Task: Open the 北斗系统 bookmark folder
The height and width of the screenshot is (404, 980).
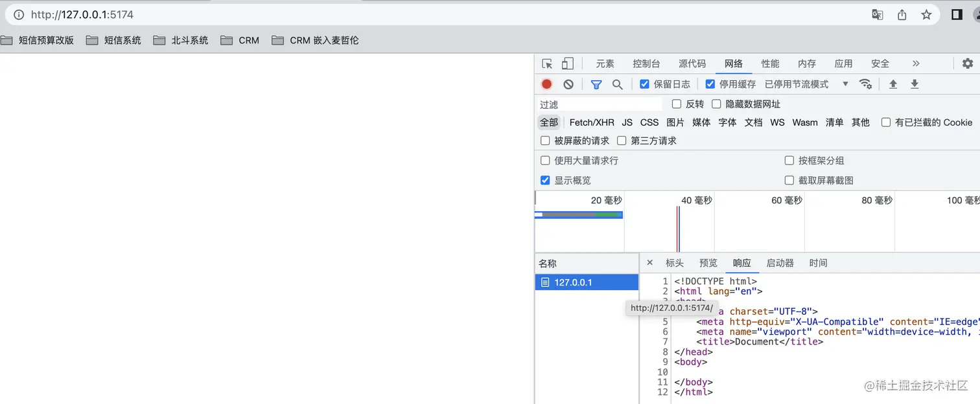Action: [181, 40]
